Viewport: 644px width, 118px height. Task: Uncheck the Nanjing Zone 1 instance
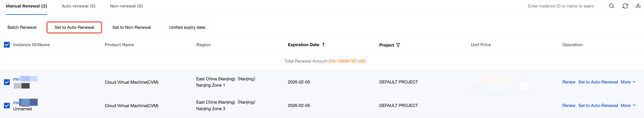point(7,82)
